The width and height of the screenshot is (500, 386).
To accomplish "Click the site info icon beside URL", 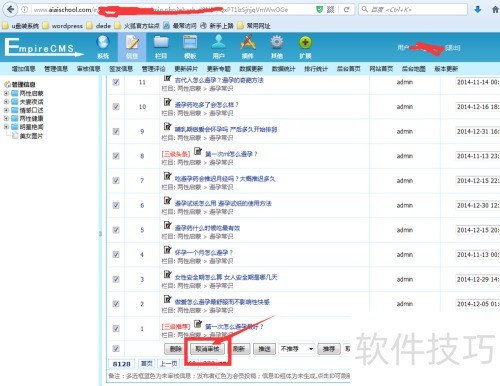I will pyautogui.click(x=25, y=9).
